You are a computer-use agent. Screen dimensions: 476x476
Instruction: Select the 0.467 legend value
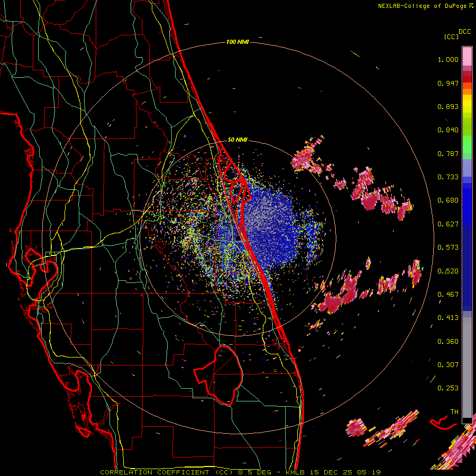point(448,295)
